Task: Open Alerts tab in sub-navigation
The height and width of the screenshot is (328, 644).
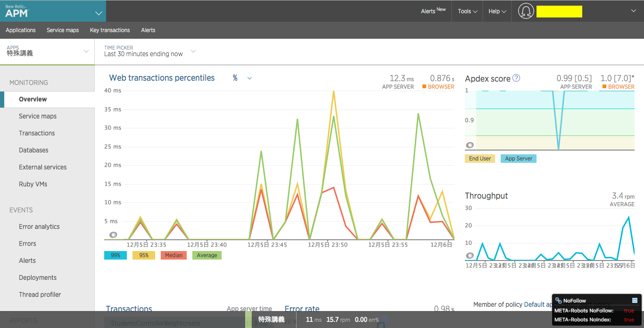Action: (x=148, y=30)
